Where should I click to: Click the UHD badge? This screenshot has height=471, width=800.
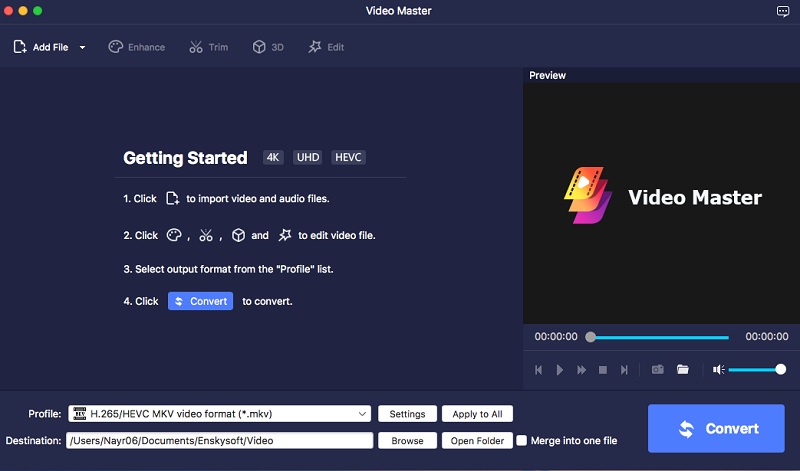[308, 157]
